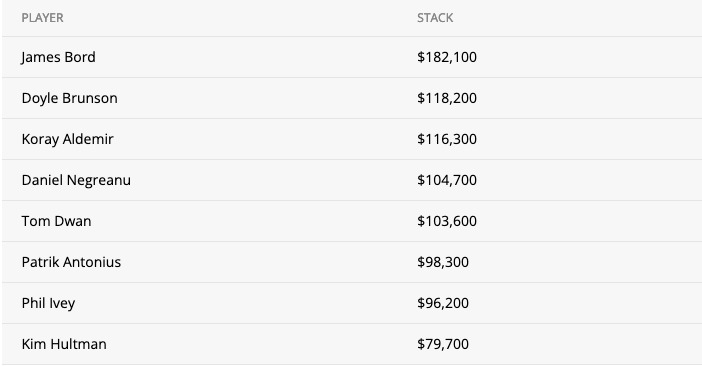Viewport: 702px width, 366px height.
Task: Click the $118,200 stack amount
Action: pyautogui.click(x=447, y=98)
